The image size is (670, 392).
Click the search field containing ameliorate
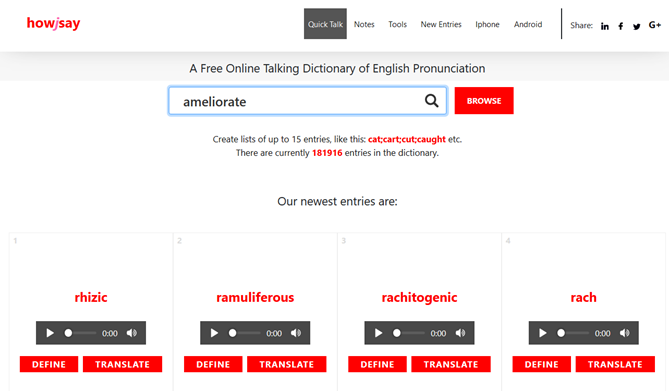tap(308, 101)
